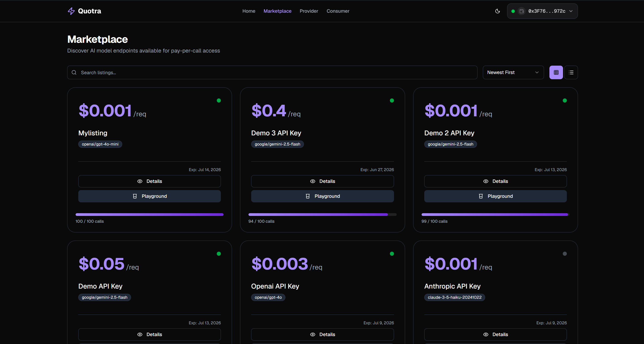
Task: Click the Discover AI model endpoints subtitle
Action: [143, 51]
